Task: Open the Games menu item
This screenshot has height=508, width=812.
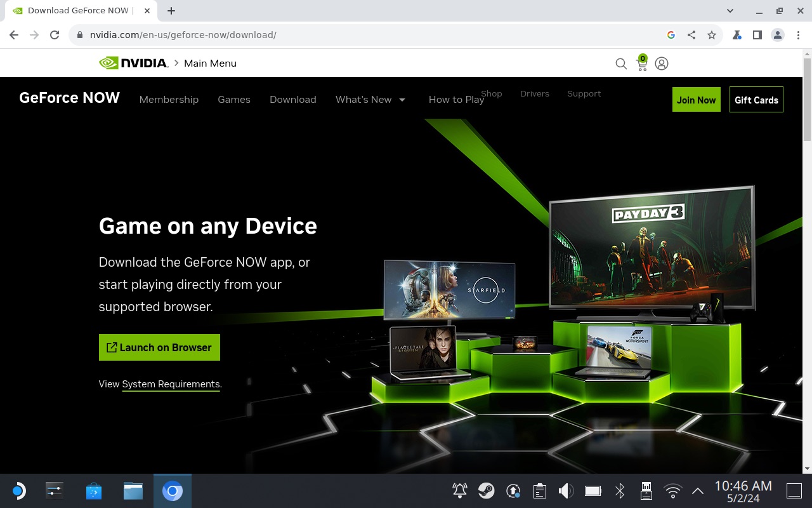Action: pyautogui.click(x=234, y=99)
